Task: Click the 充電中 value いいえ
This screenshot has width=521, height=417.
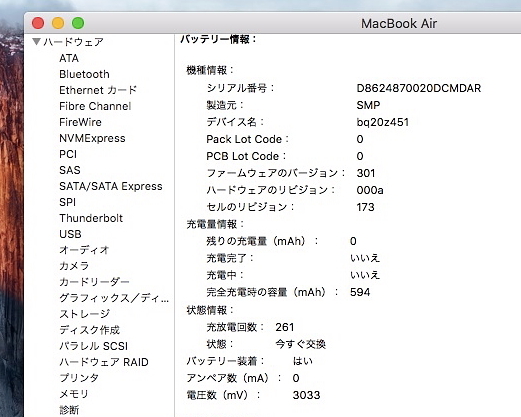Action: [x=365, y=275]
